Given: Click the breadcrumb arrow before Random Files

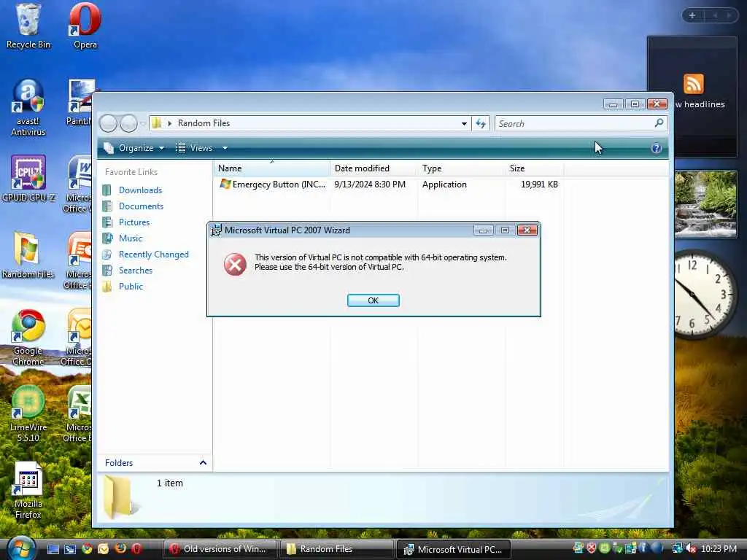Looking at the screenshot, I should tap(169, 123).
